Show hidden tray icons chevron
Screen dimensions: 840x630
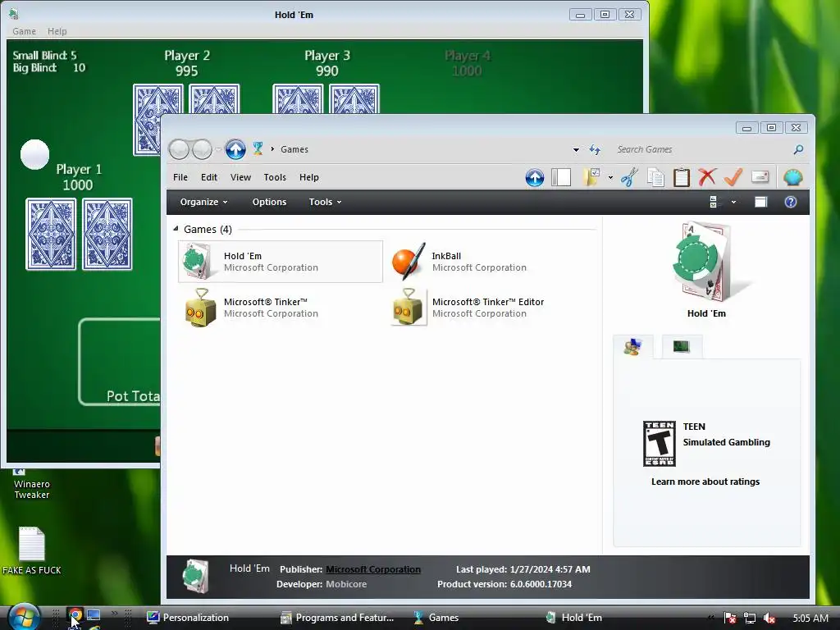coord(711,618)
